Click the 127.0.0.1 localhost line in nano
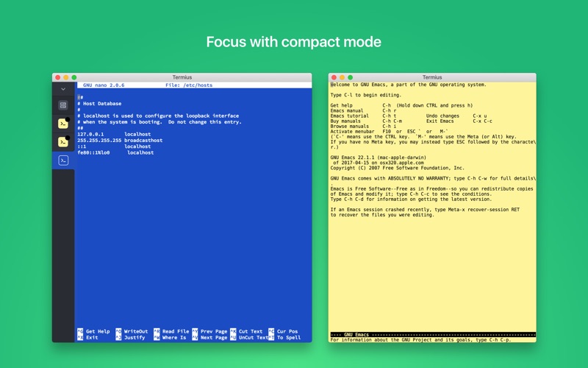Viewport: 588px width, 368px height. 114,135
